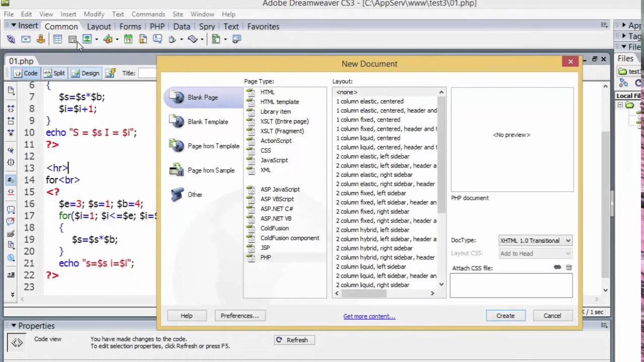Insert the Date with the calendar icon
644x362 pixels.
pyautogui.click(x=128, y=39)
